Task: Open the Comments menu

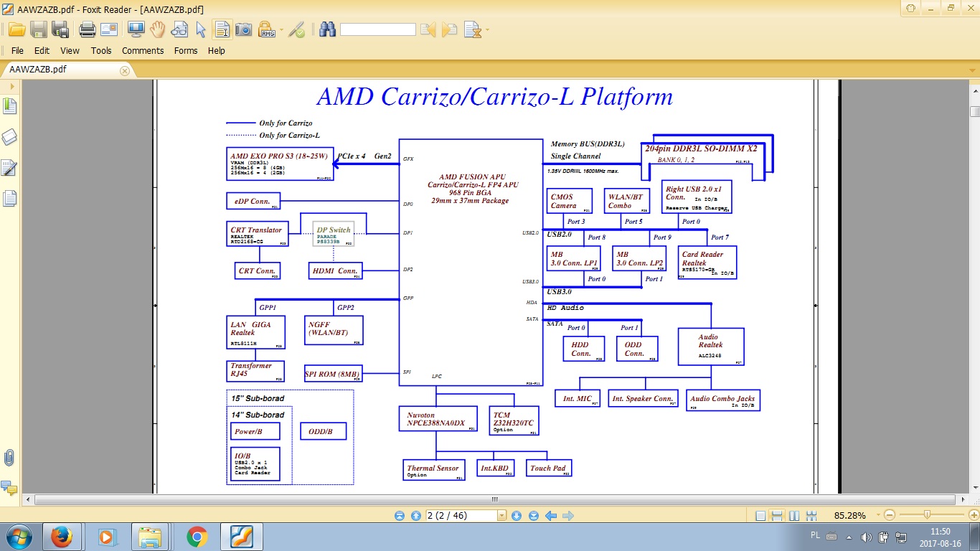Action: (143, 50)
